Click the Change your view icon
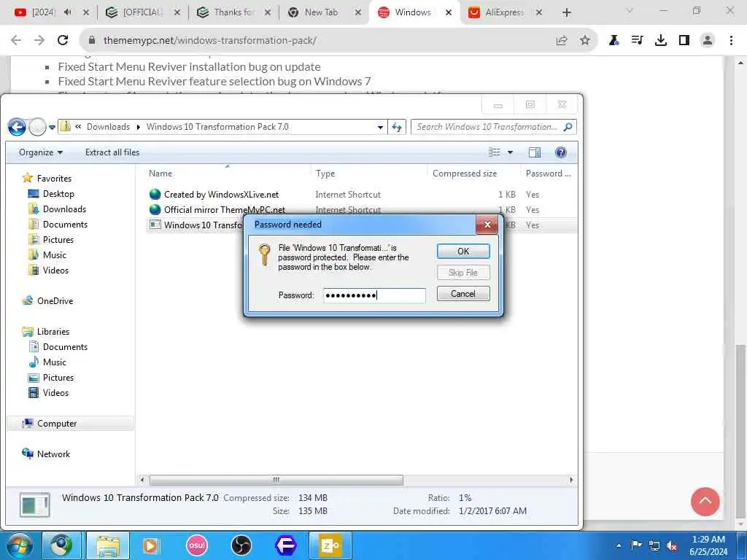Screen dimensions: 747x560 [495, 152]
